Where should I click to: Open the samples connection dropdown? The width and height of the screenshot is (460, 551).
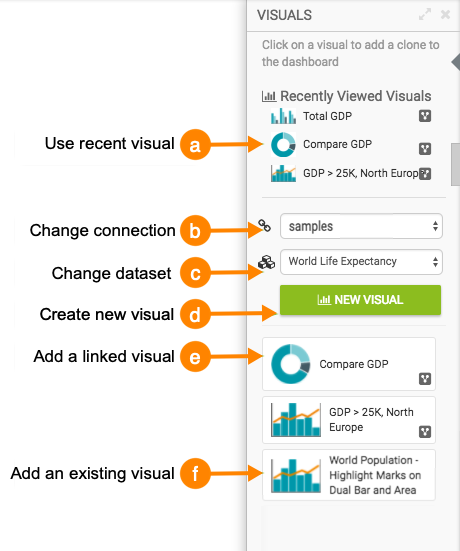361,226
